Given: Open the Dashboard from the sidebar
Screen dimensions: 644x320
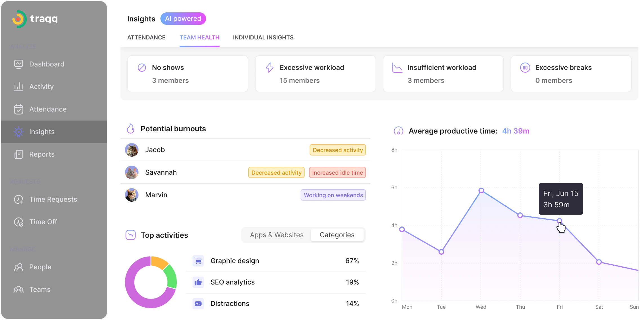Looking at the screenshot, I should tap(19, 64).
